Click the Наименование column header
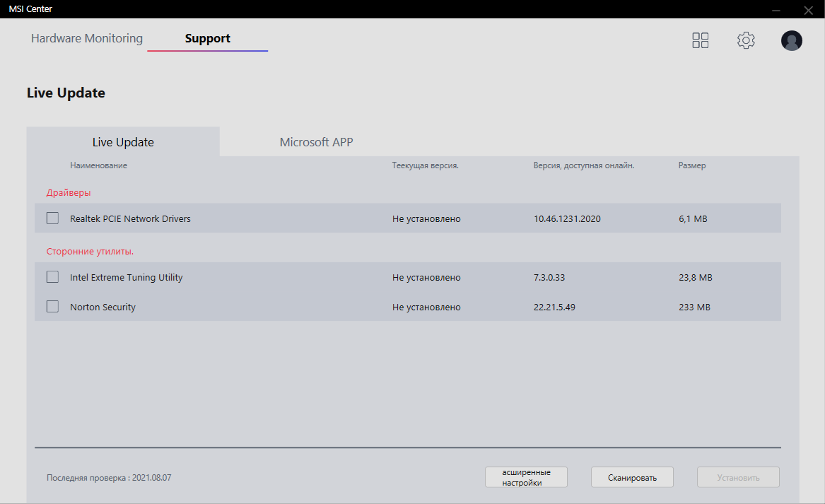 click(98, 165)
